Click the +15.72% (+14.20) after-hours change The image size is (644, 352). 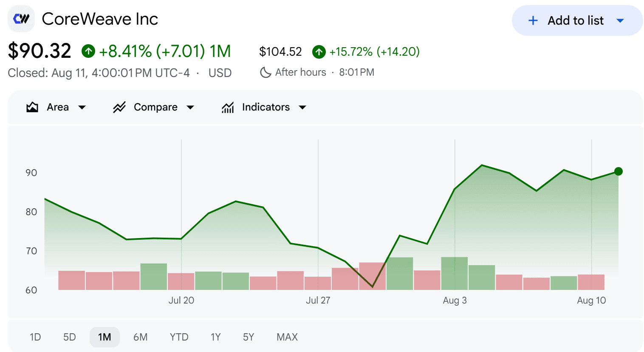[374, 52]
